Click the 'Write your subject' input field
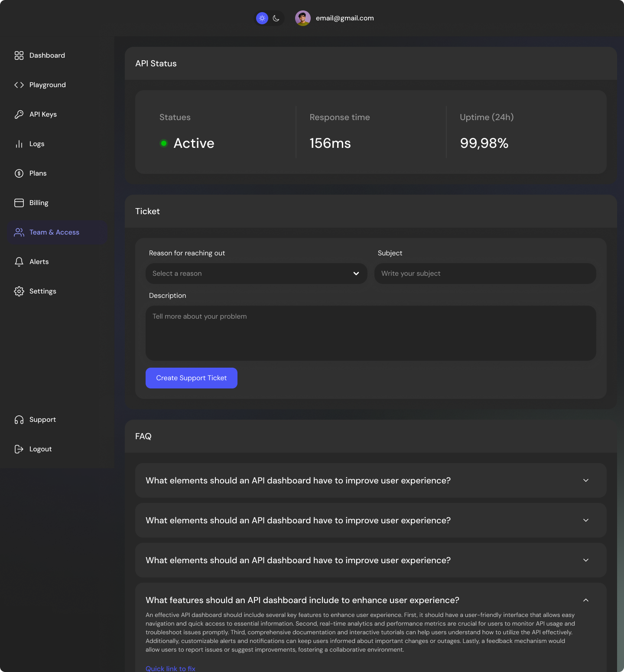The image size is (624, 672). coord(485,274)
